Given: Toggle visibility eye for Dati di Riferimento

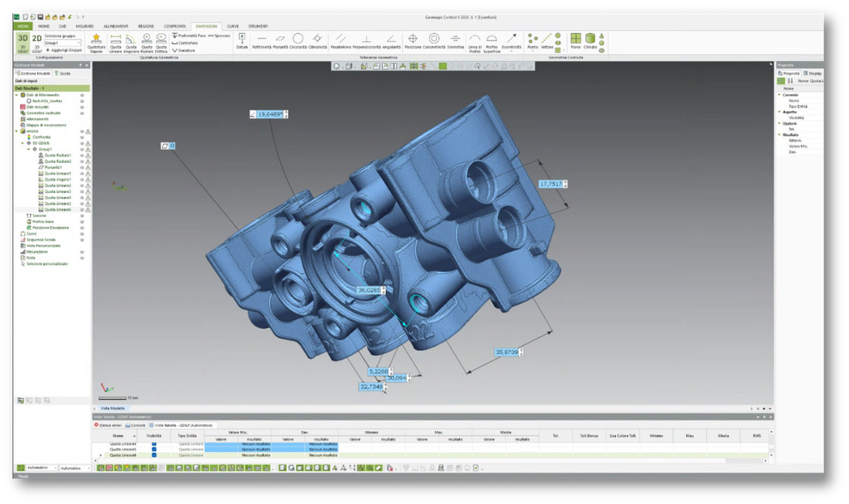Looking at the screenshot, I should [83, 95].
